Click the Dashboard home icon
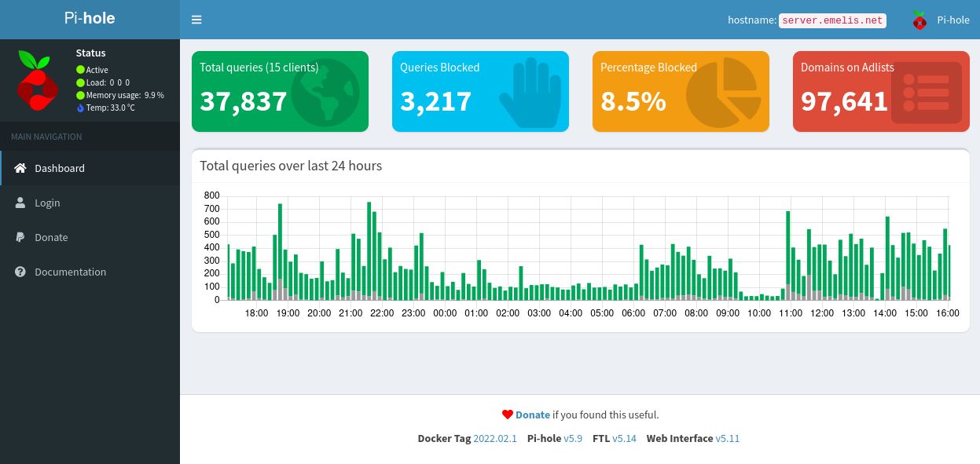The height and width of the screenshot is (464, 980). point(20,168)
